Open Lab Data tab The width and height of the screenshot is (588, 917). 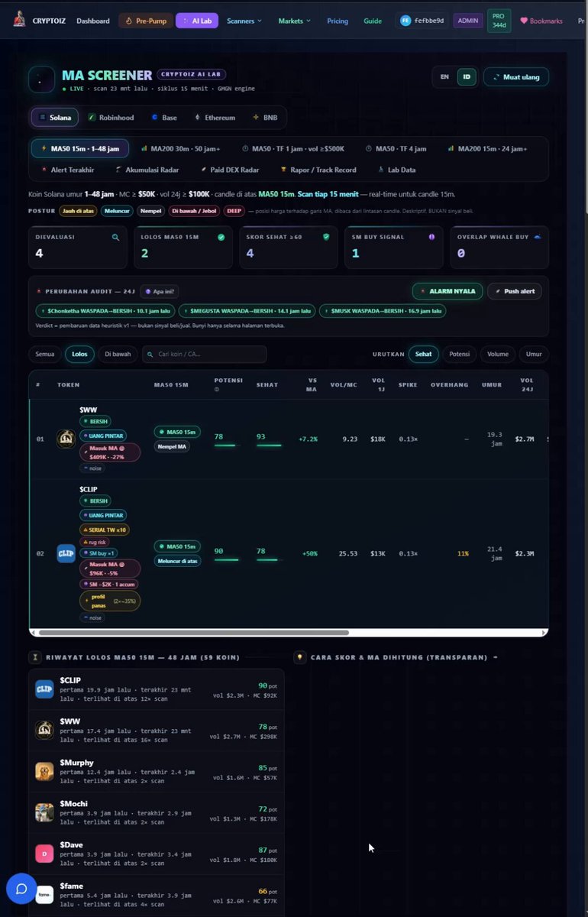(x=396, y=170)
